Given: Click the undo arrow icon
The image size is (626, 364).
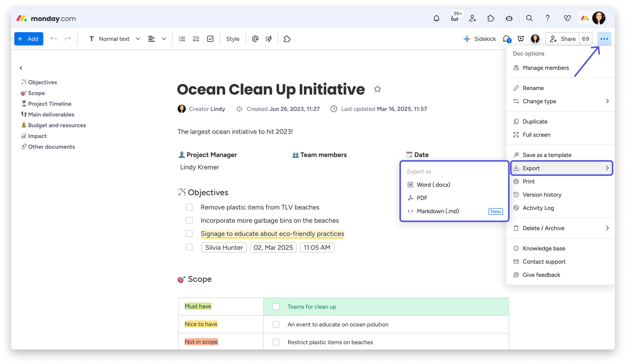Looking at the screenshot, I should pos(53,39).
